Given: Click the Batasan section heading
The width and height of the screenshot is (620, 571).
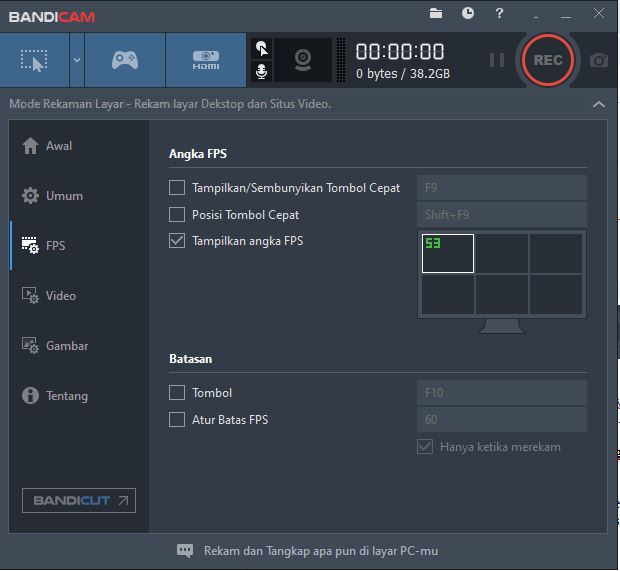Looking at the screenshot, I should click(191, 359).
